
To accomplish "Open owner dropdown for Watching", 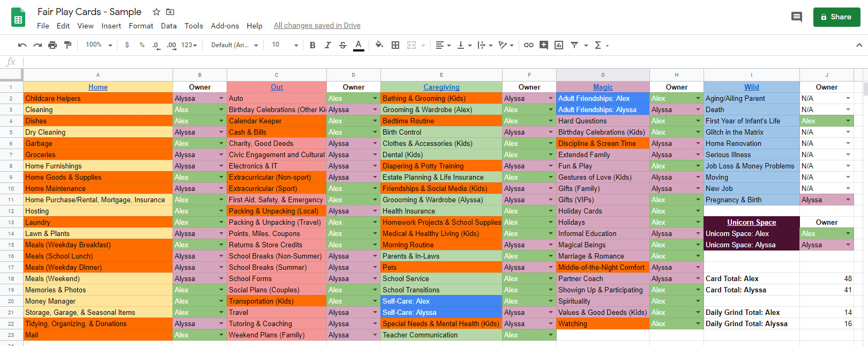I will (698, 324).
